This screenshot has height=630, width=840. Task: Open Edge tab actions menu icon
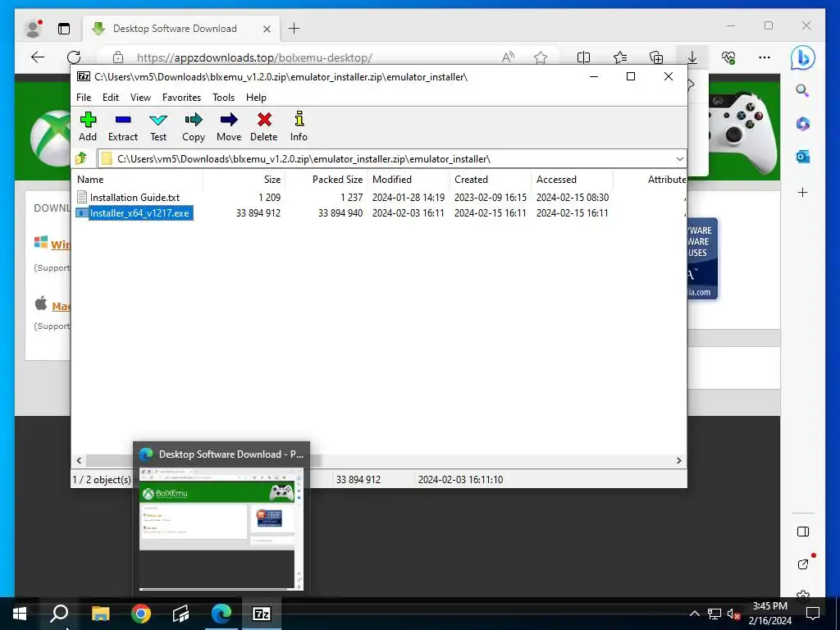coord(64,29)
